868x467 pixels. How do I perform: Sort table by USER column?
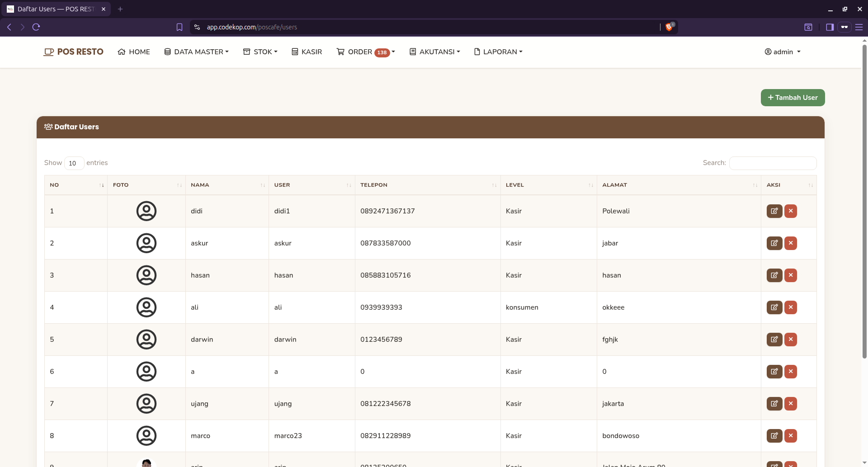point(312,185)
